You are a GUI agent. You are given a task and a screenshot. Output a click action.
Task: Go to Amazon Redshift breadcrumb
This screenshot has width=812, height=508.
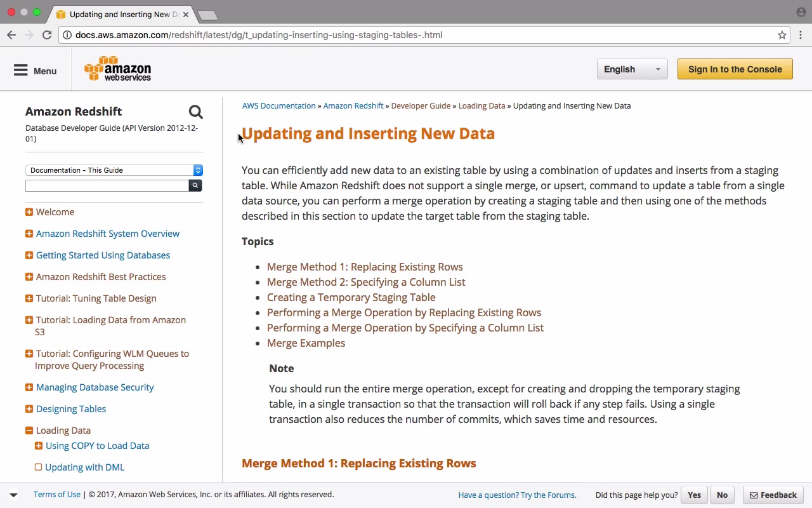[353, 106]
